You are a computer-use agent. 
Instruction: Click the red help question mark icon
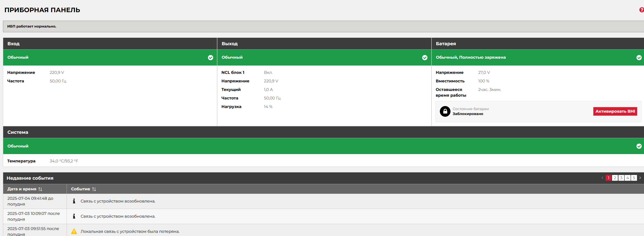click(x=641, y=10)
